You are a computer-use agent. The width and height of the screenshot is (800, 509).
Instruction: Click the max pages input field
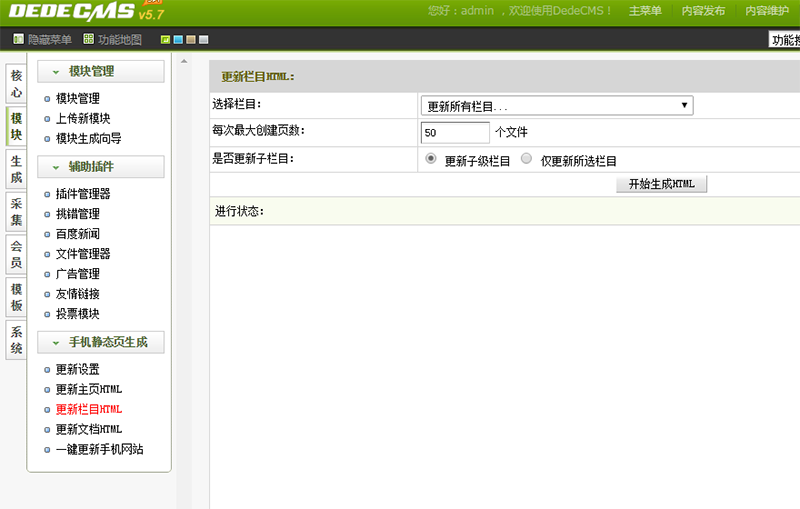coord(455,132)
